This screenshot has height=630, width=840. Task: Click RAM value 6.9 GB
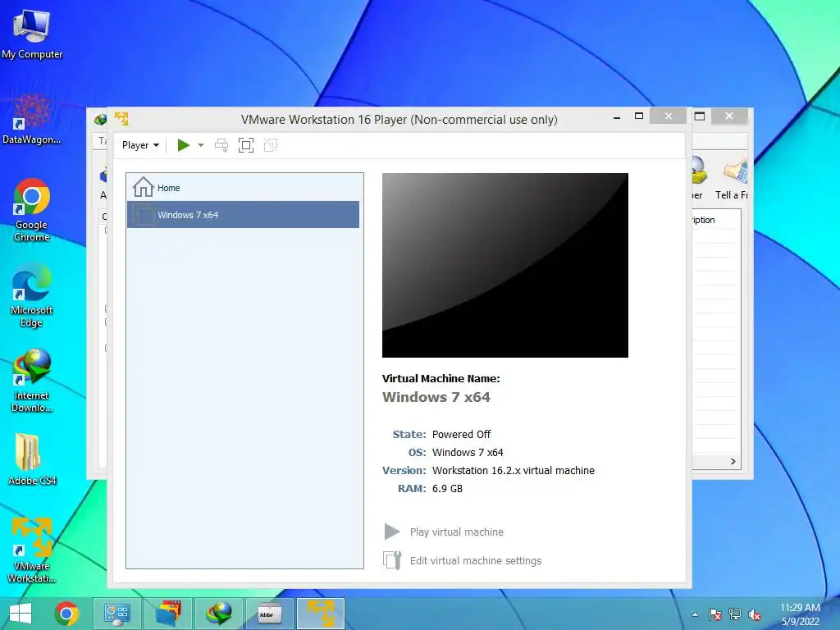(447, 489)
